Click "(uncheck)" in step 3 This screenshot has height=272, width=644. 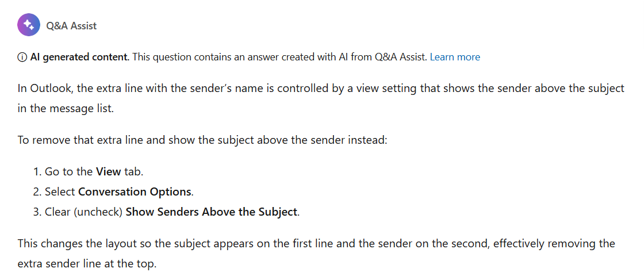click(98, 212)
